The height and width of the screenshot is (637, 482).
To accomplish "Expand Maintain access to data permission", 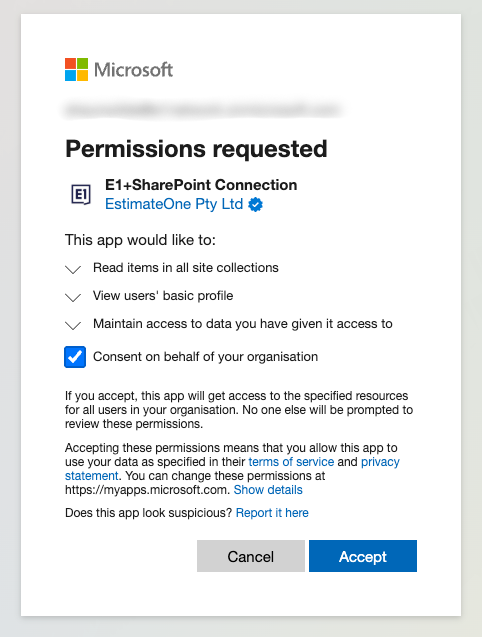I will [73, 325].
